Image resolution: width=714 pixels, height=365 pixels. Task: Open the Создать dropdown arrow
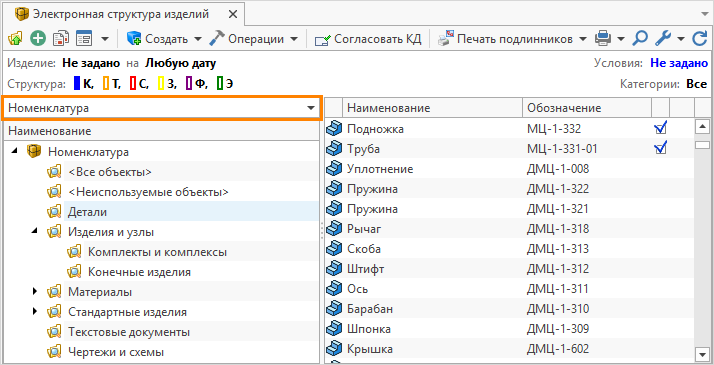pyautogui.click(x=198, y=39)
